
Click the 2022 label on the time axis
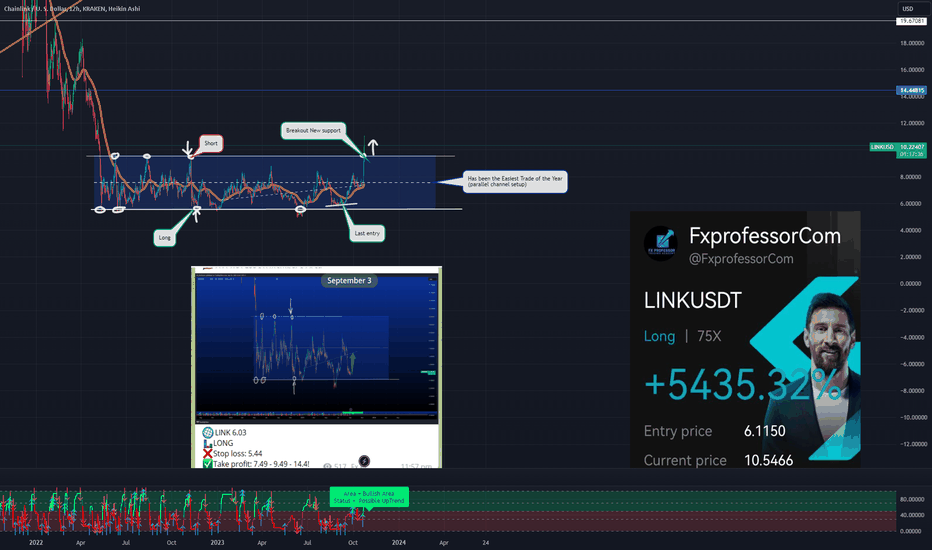[x=36, y=542]
